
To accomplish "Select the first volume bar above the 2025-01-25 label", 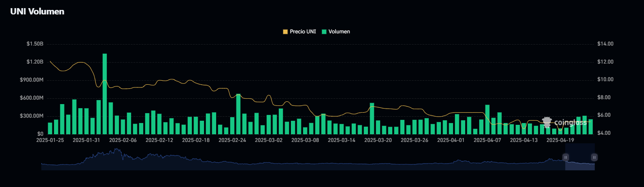I will [50, 128].
